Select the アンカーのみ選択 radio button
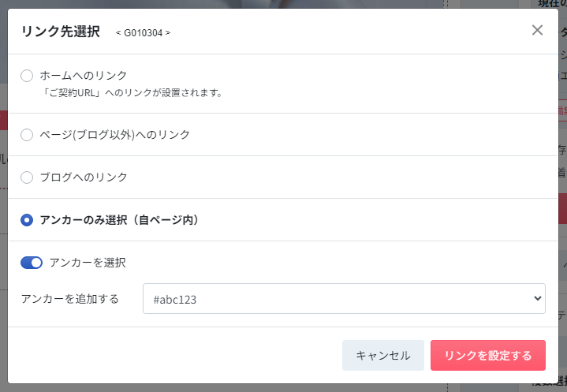567x392 pixels. point(27,220)
